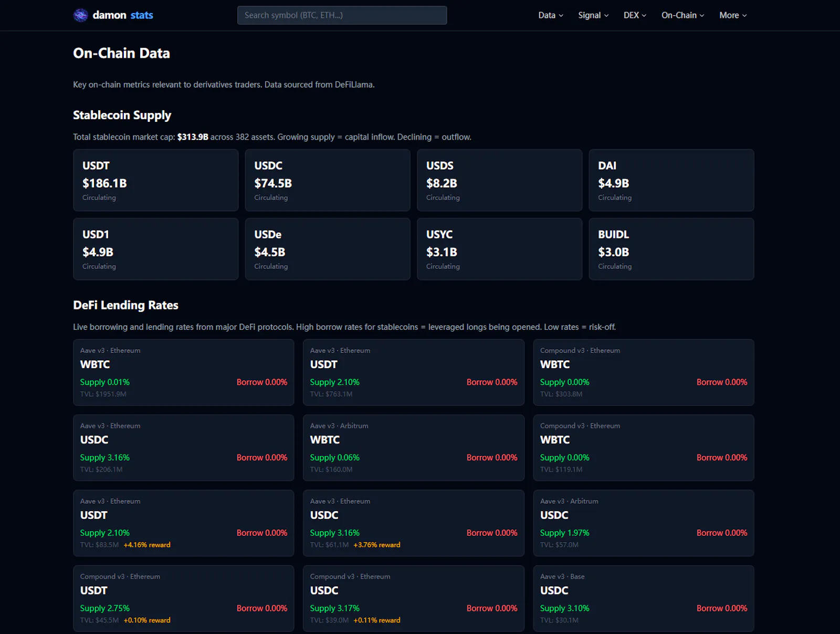Click the TVL: $119.1M value
The height and width of the screenshot is (634, 840).
tap(561, 470)
